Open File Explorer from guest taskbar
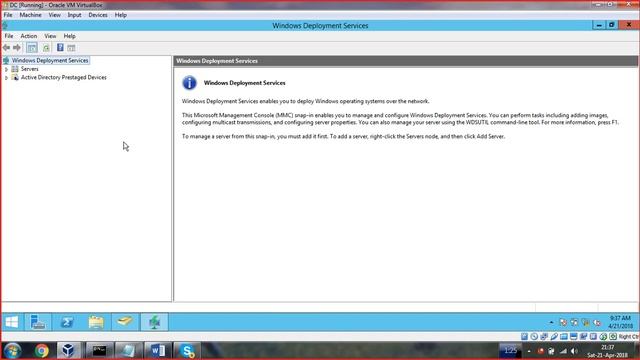 pyautogui.click(x=96, y=322)
